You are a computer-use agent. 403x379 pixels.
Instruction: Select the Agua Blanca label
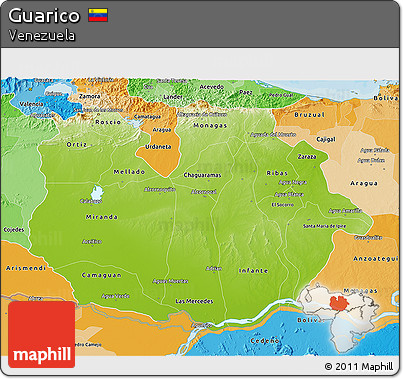(289, 194)
